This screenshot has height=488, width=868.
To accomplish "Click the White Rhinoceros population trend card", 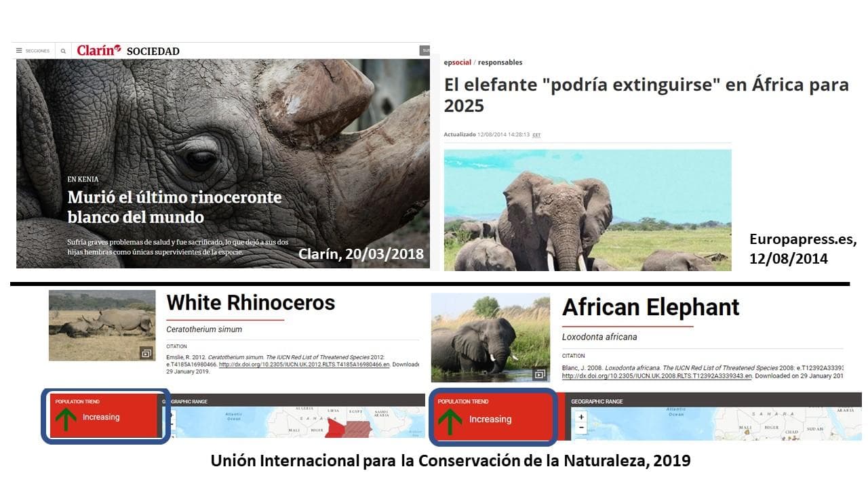I will point(104,415).
